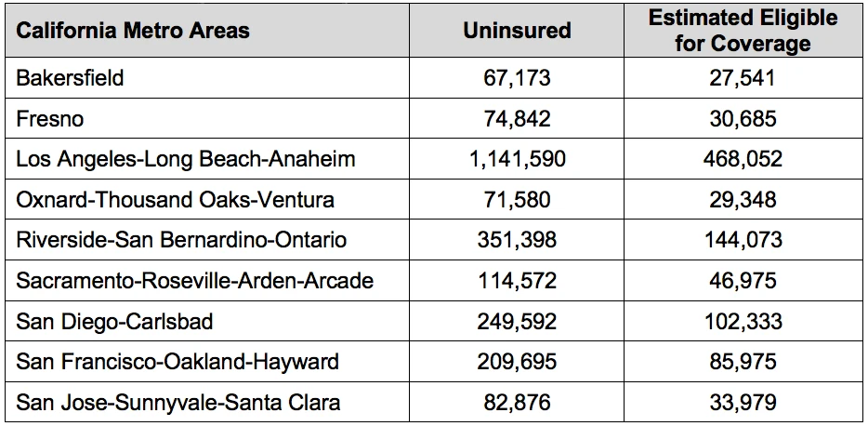Click the 74,842 uninsured value
The image size is (868, 426).
point(517,118)
